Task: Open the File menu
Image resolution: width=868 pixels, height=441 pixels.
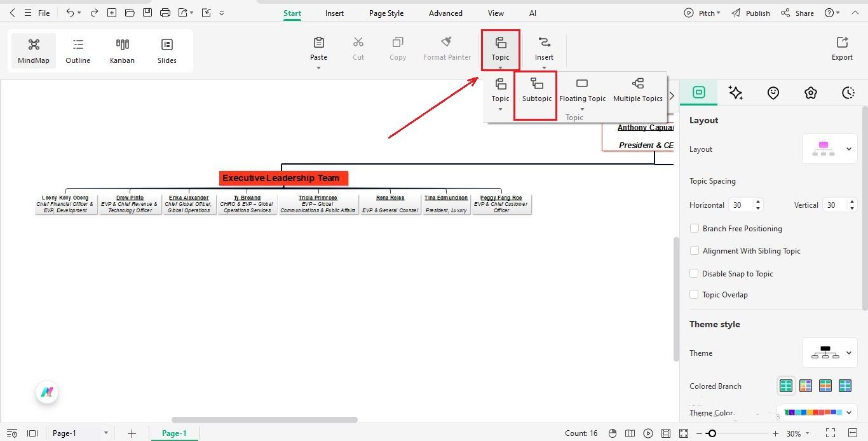Action: point(44,13)
